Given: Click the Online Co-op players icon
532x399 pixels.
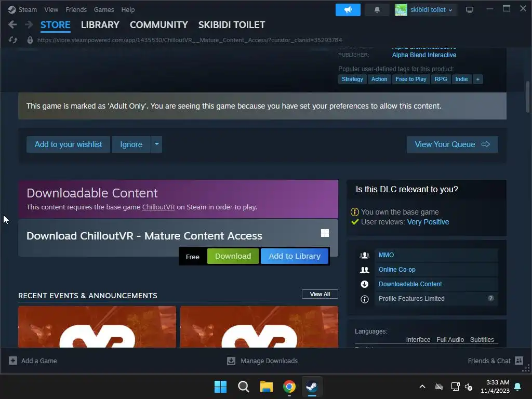Looking at the screenshot, I should coord(364,270).
